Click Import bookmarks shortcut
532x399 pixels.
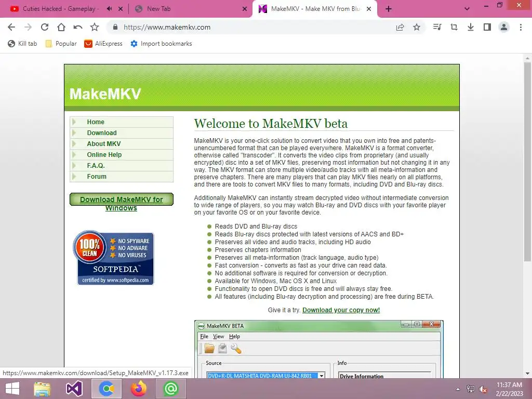161,44
